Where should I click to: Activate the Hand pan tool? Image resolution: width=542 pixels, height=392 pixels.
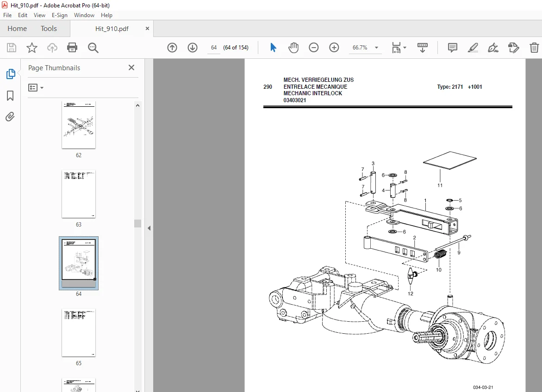coord(293,48)
